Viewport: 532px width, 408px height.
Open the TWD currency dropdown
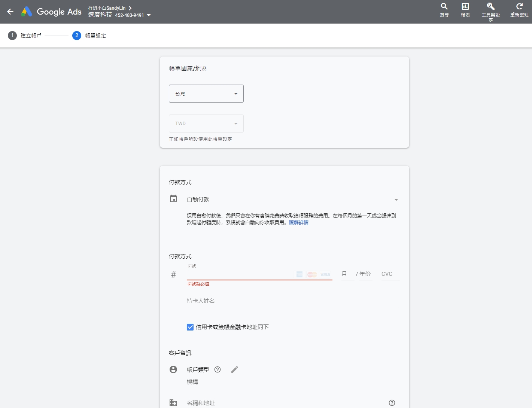[206, 124]
